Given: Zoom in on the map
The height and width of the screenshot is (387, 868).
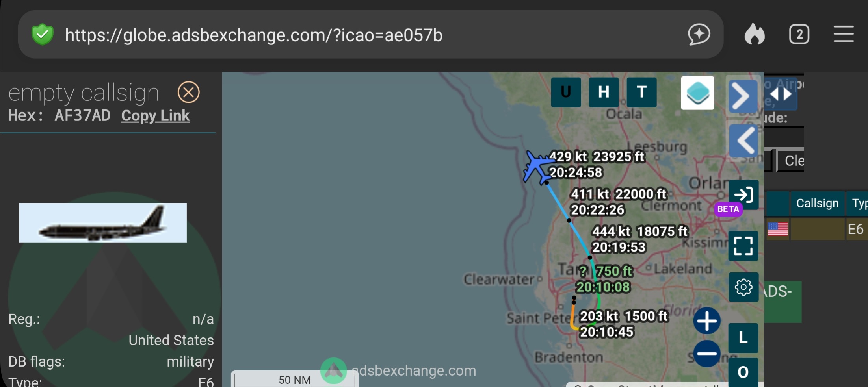Looking at the screenshot, I should (707, 320).
